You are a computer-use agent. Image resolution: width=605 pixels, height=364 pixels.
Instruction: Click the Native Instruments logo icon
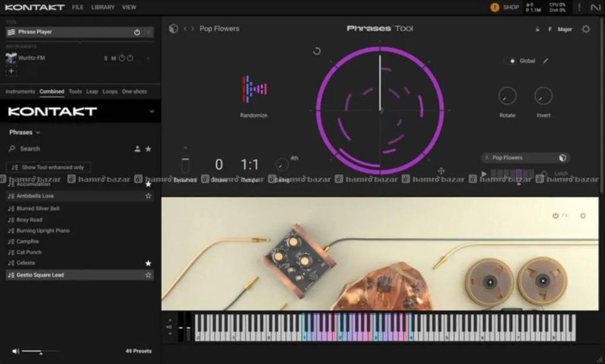596,7
